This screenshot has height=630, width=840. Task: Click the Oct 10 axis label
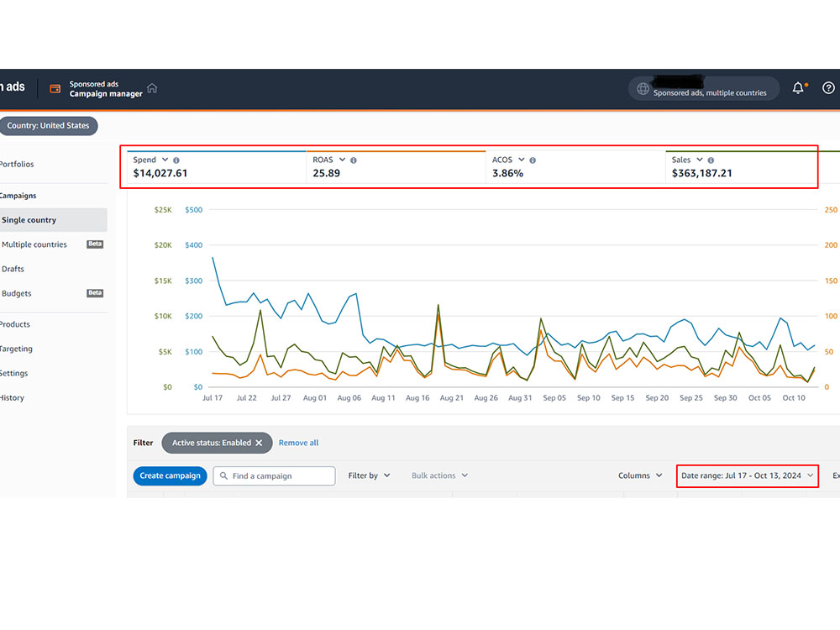pyautogui.click(x=794, y=398)
